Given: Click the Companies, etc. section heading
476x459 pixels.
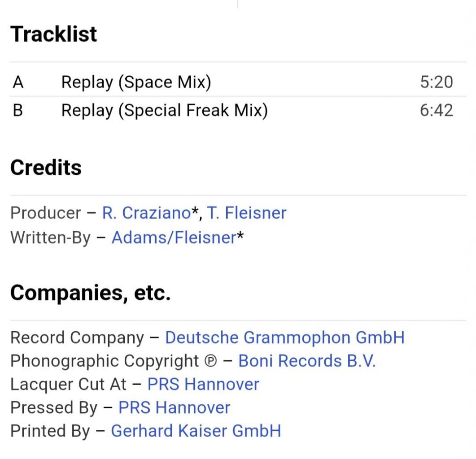Looking at the screenshot, I should point(91,293).
